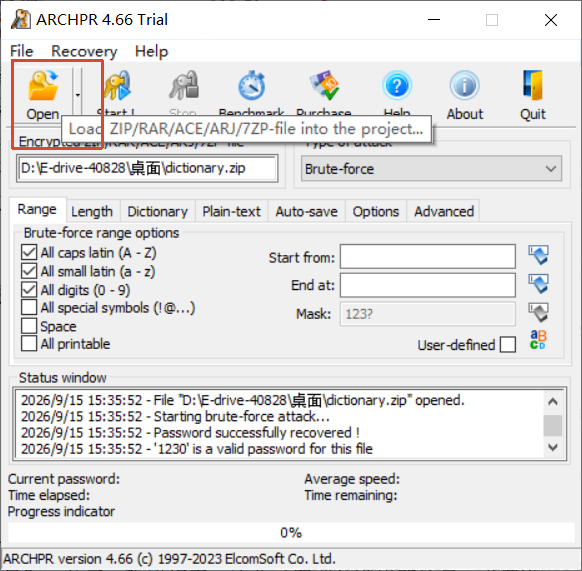Click the 'dictionary.zip" opened.' log line
Screen dimensions: 582x571
point(243,400)
